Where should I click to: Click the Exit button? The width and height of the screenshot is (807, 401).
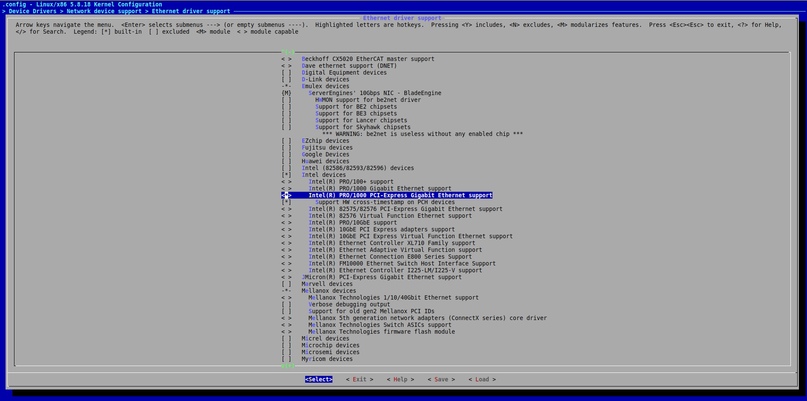coord(360,379)
